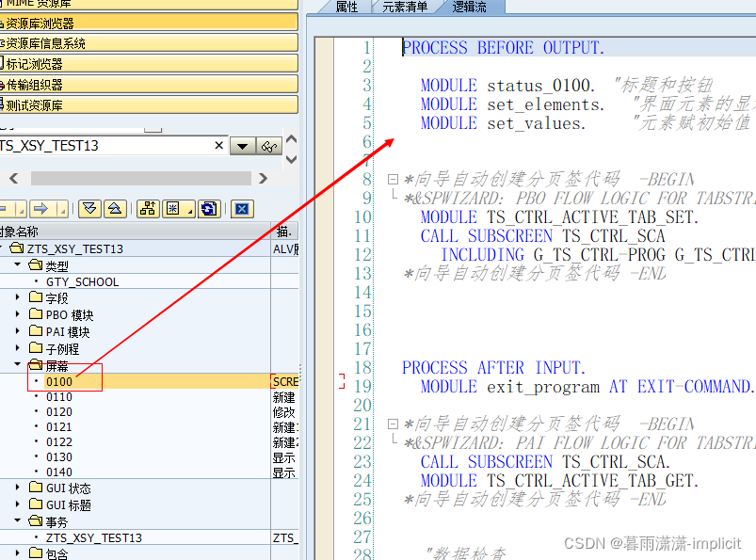Click the favorites star icon
Screen dimensions: 756x560
(x=173, y=209)
